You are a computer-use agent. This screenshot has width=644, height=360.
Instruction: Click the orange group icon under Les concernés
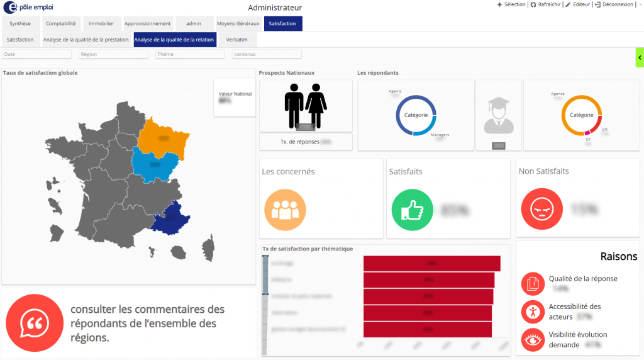(285, 210)
